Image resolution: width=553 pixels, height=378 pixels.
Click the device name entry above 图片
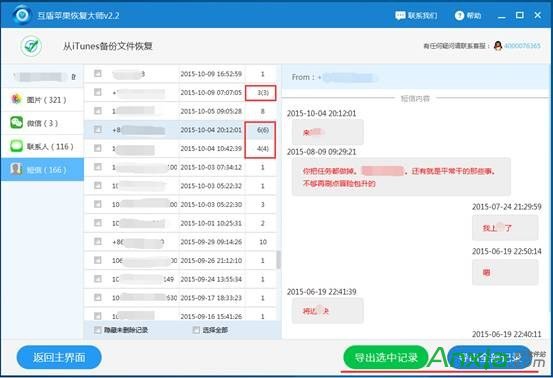42,77
